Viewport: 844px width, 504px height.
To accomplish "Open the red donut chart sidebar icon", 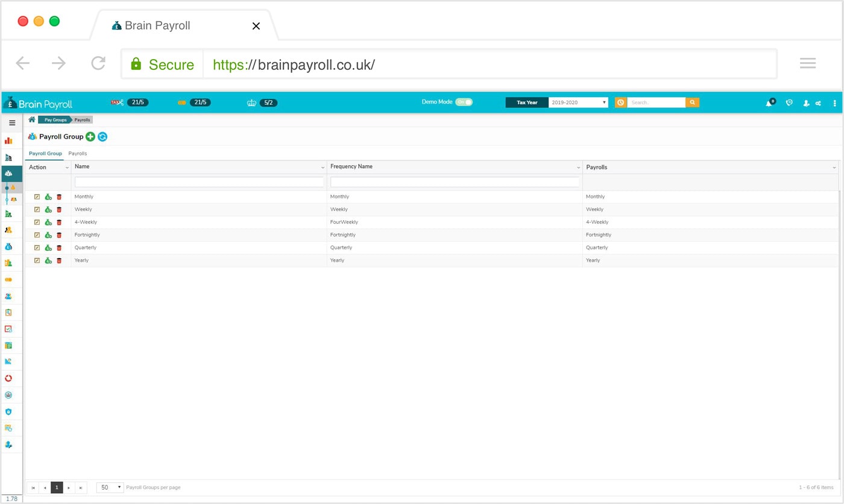I will click(x=8, y=378).
